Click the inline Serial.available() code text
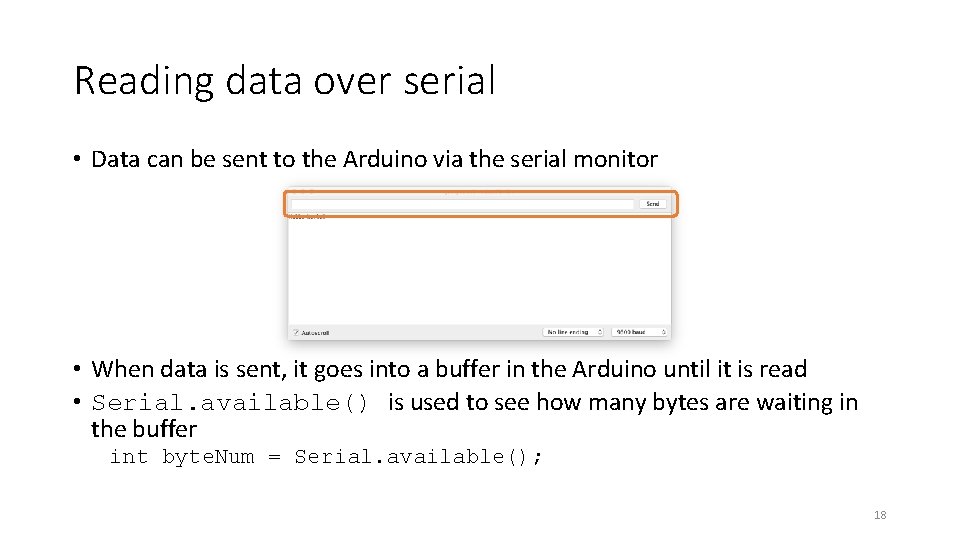Screen dimensions: 960x540 pos(230,403)
